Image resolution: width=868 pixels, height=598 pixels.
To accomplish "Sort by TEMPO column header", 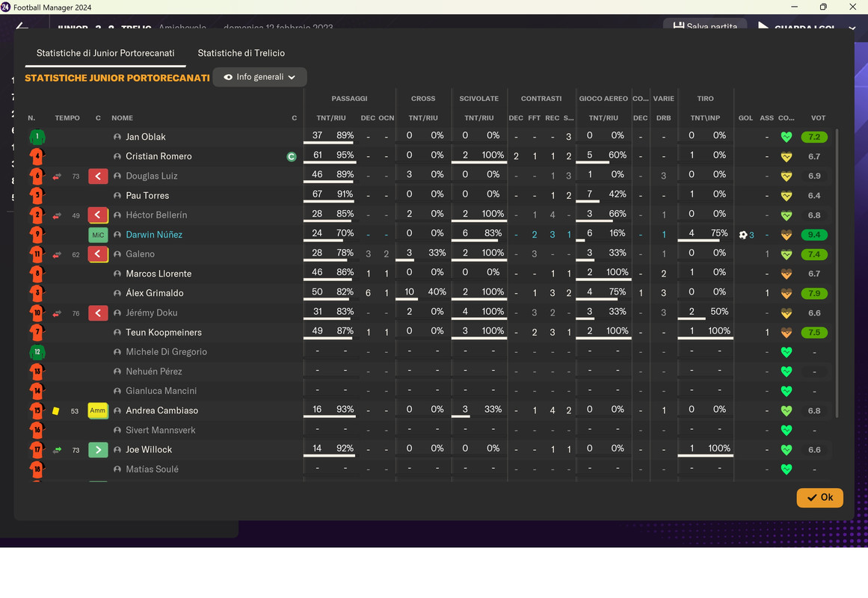I will click(x=67, y=118).
